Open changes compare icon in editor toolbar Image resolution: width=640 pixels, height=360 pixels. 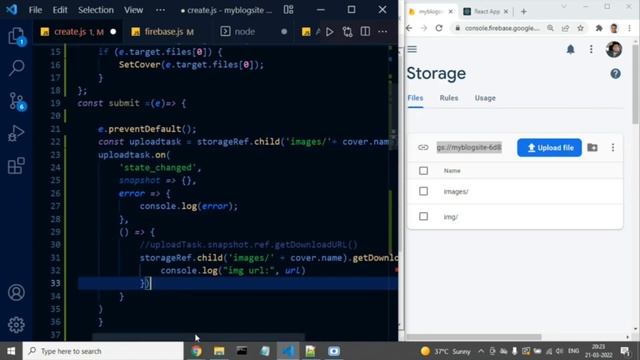coord(347,32)
